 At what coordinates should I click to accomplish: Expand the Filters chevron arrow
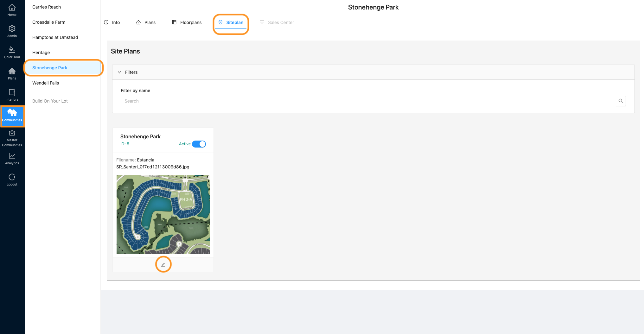pos(119,72)
